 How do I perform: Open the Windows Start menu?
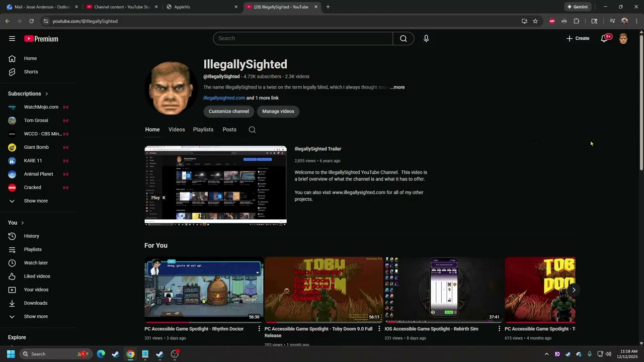tap(11, 354)
